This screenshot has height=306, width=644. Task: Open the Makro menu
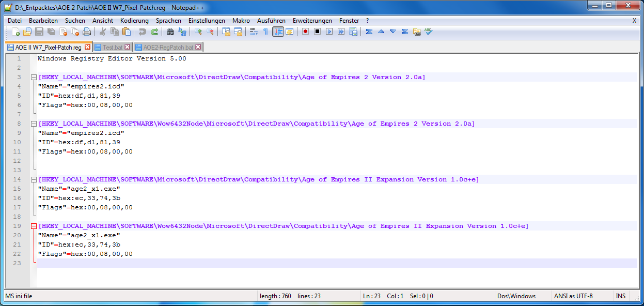coord(241,21)
